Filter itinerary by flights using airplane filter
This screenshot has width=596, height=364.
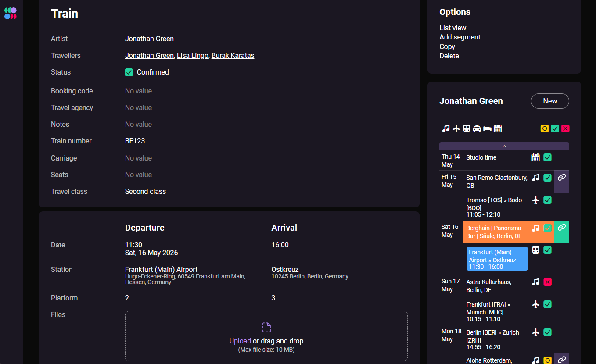pos(456,128)
